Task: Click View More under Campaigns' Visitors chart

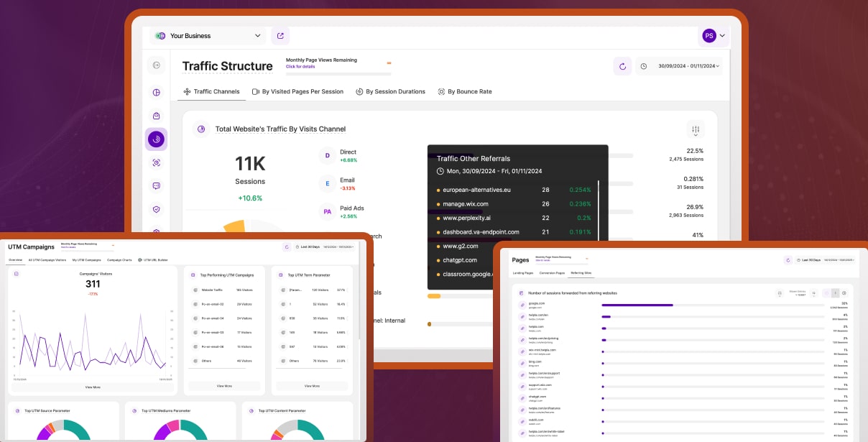Action: coord(93,387)
